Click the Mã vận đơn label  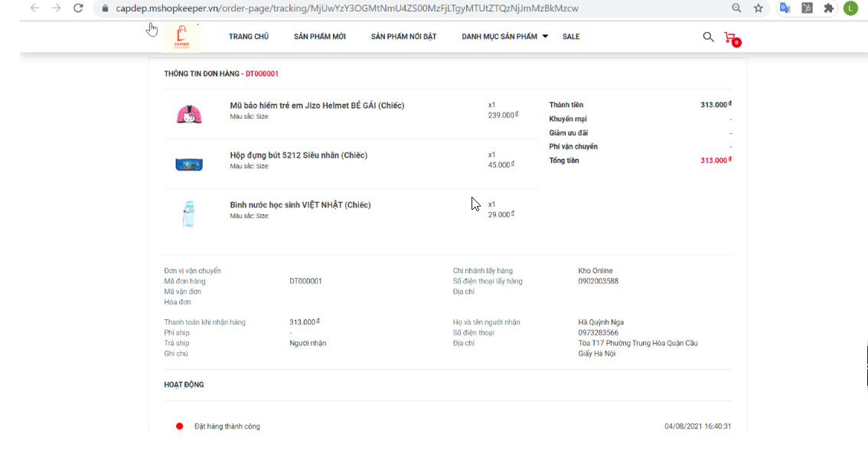pyautogui.click(x=182, y=292)
